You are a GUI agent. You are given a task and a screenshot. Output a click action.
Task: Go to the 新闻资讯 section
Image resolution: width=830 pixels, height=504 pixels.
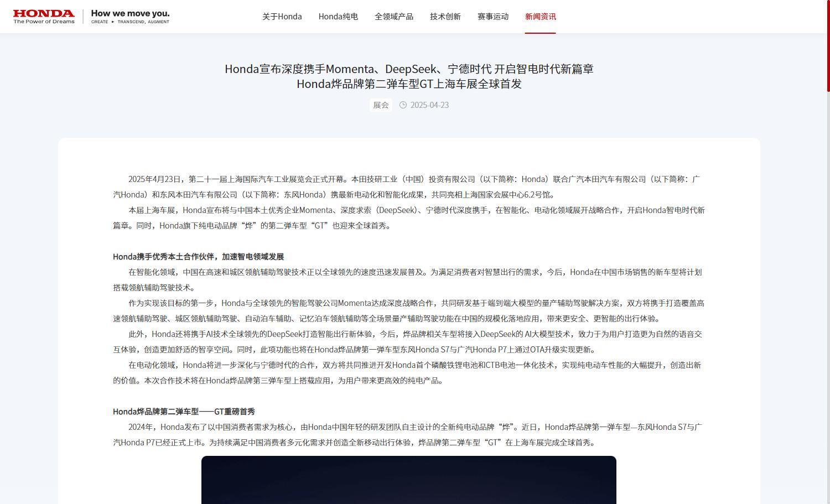point(541,17)
